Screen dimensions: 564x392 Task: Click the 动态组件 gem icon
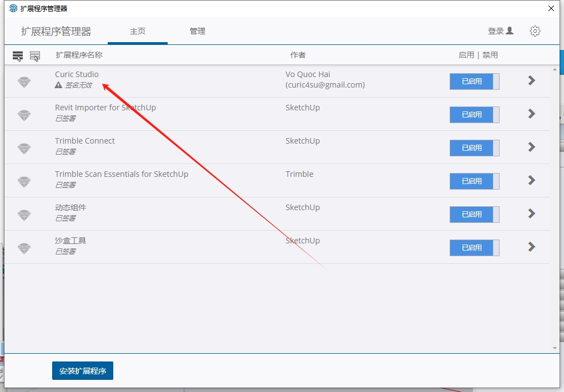pos(24,215)
